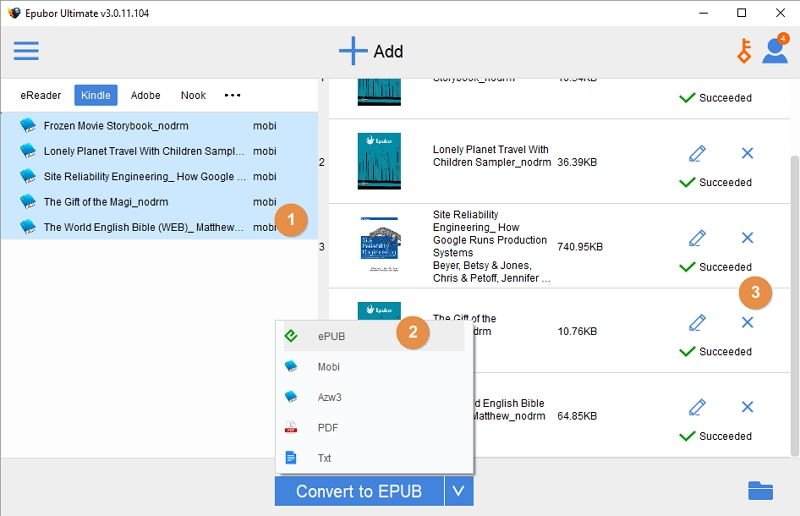The image size is (800, 516).
Task: Edit metadata for Site Reliability Engineering
Action: [697, 238]
